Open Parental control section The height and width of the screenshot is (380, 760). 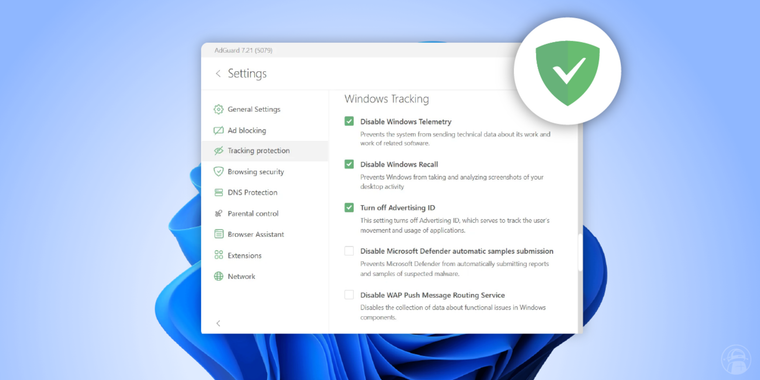pos(265,213)
